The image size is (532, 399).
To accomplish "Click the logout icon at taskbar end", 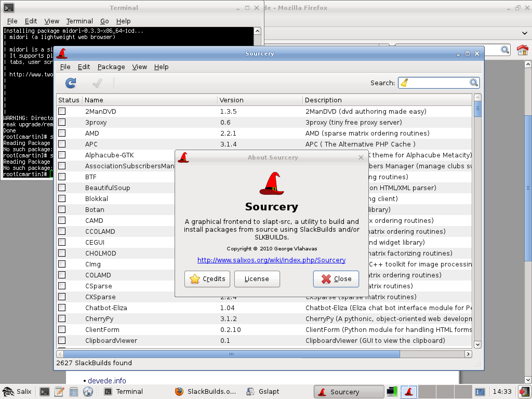I will pos(524,392).
